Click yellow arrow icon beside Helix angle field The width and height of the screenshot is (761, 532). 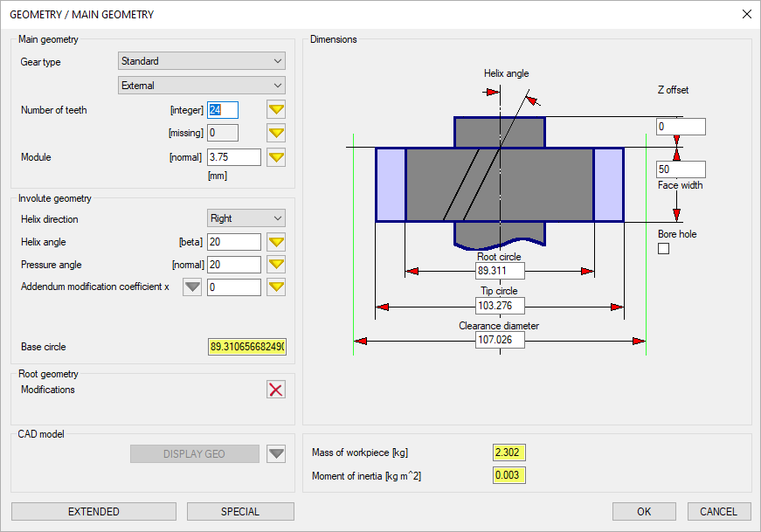tap(276, 242)
